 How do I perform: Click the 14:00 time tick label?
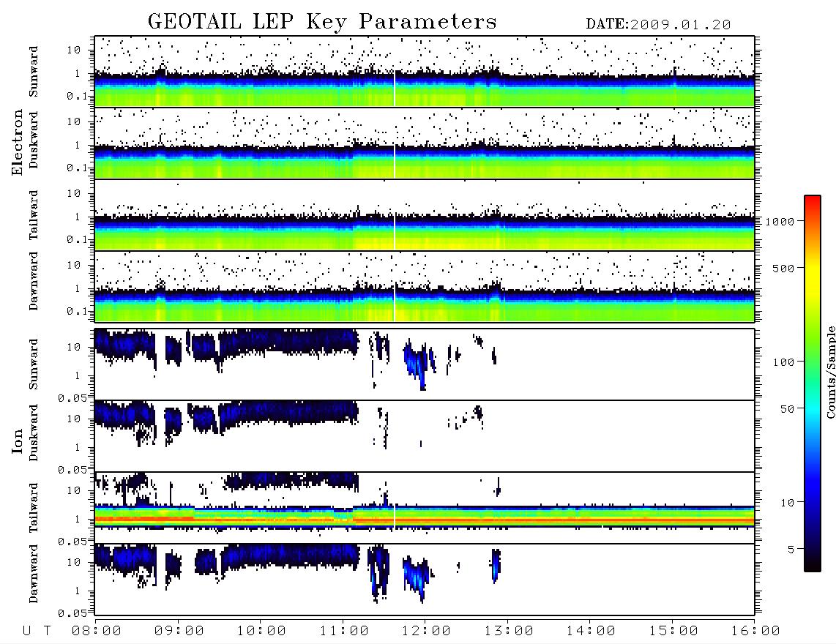pyautogui.click(x=591, y=631)
